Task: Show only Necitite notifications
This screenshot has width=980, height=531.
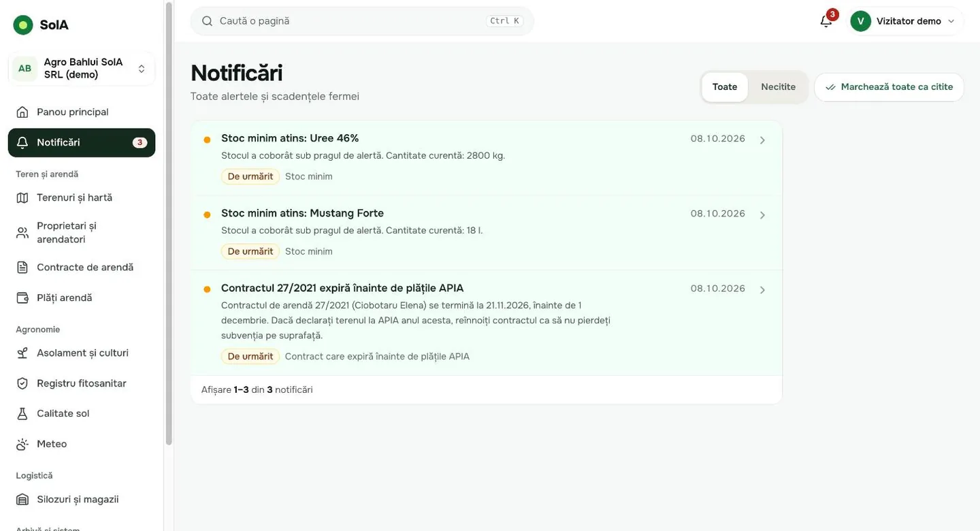Action: 778,87
